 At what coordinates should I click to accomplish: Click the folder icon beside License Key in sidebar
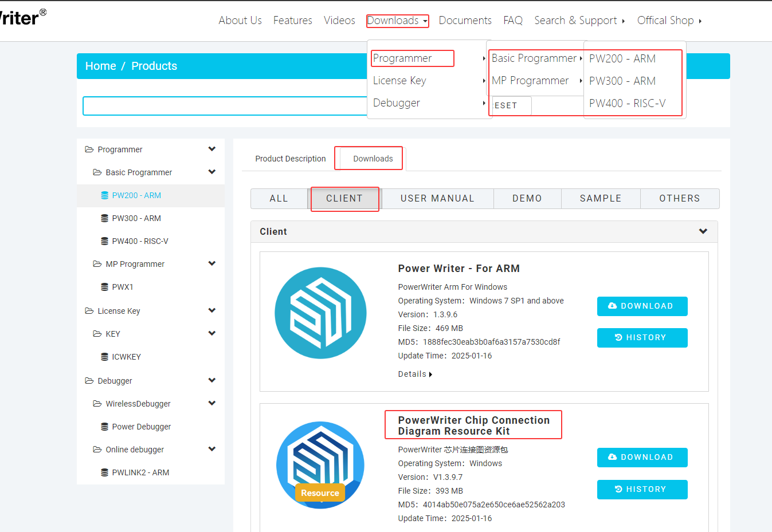click(89, 311)
